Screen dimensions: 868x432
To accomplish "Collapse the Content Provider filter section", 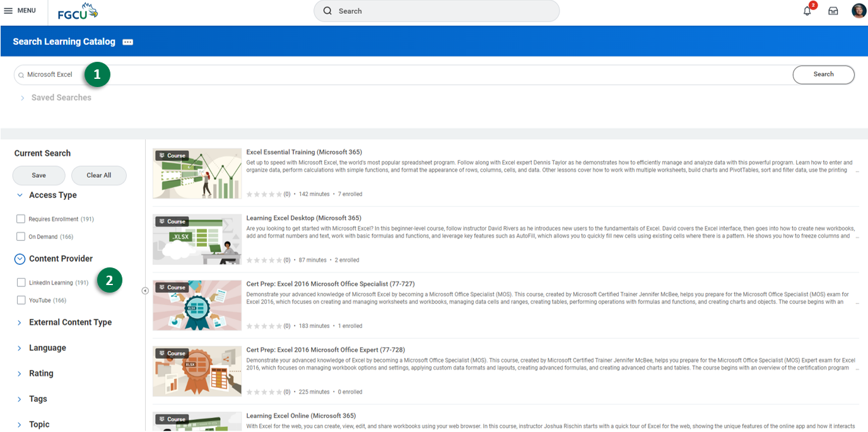I will (x=20, y=259).
